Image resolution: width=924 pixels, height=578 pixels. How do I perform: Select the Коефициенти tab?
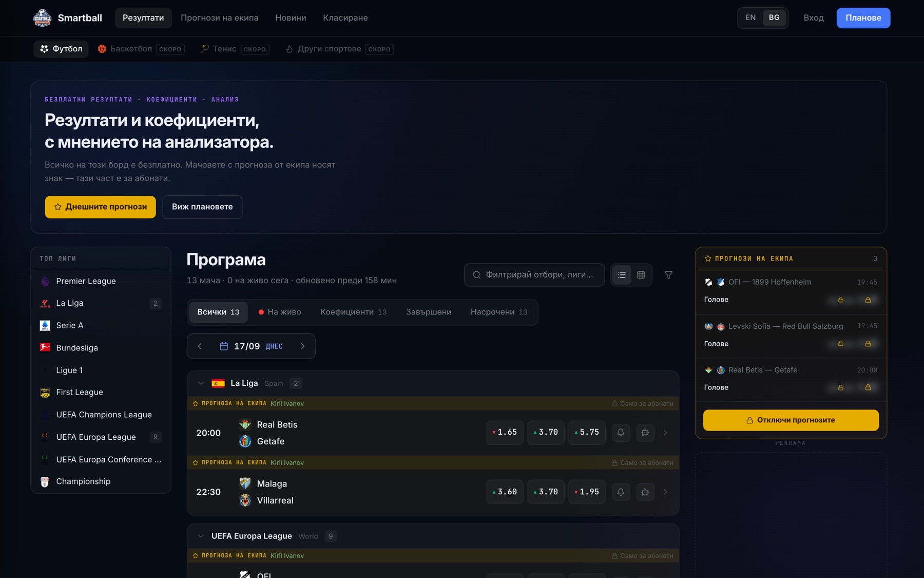pyautogui.click(x=353, y=312)
